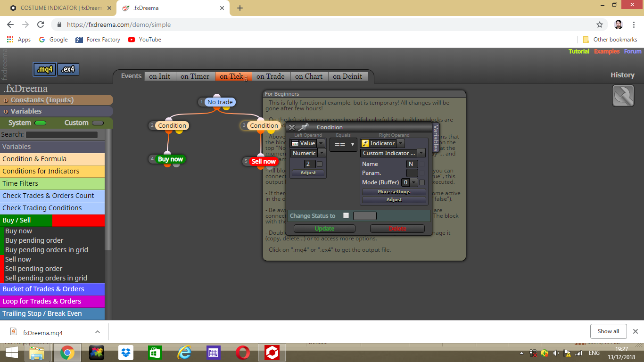Screen dimensions: 644x362
Task: Open Internet Explorer from the taskbar
Action: pos(184,353)
